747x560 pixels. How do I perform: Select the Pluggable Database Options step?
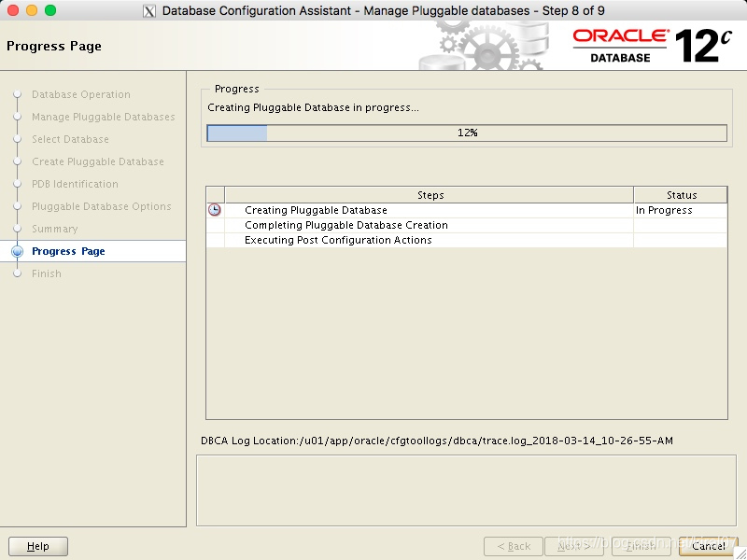(102, 206)
